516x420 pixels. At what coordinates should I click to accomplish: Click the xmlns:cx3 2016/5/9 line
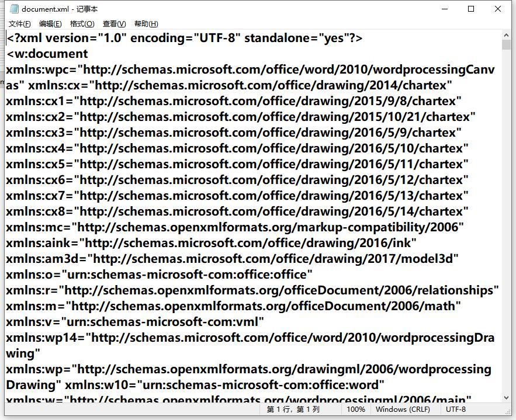[234, 133]
